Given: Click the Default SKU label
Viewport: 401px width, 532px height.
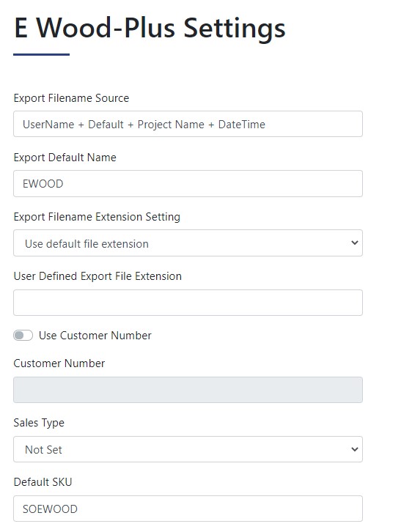Looking at the screenshot, I should tap(43, 482).
